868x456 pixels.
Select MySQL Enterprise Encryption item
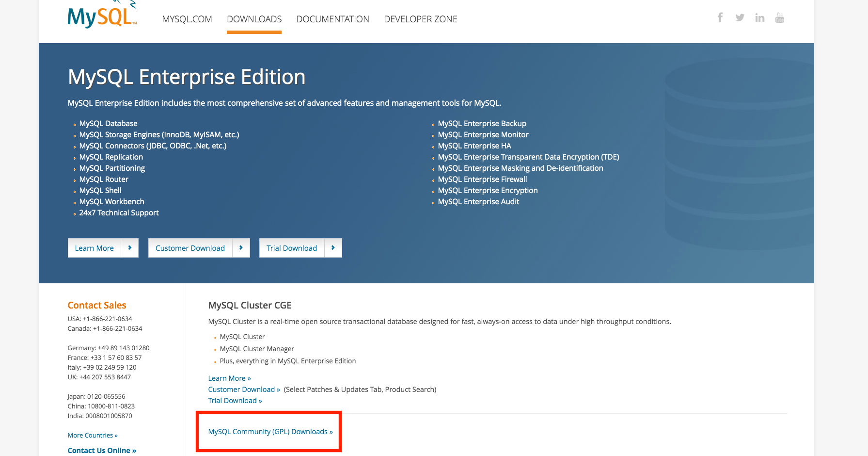click(488, 191)
